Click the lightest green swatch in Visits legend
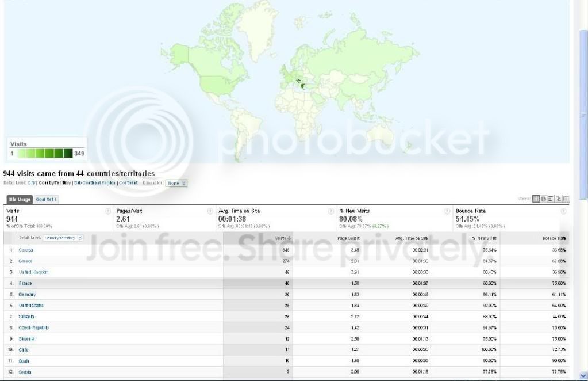The width and height of the screenshot is (588, 381). (21, 153)
